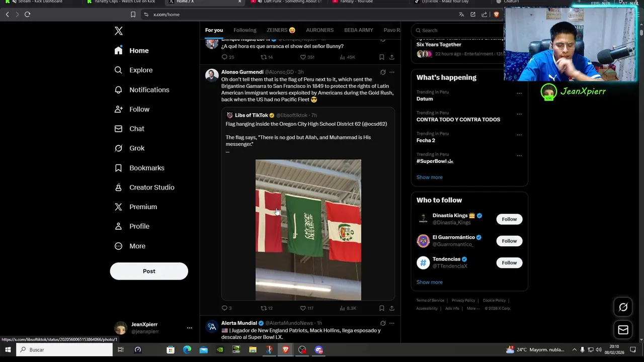Viewport: 644px width, 362px height.
Task: Click the Brave shields icon
Action: point(496,15)
